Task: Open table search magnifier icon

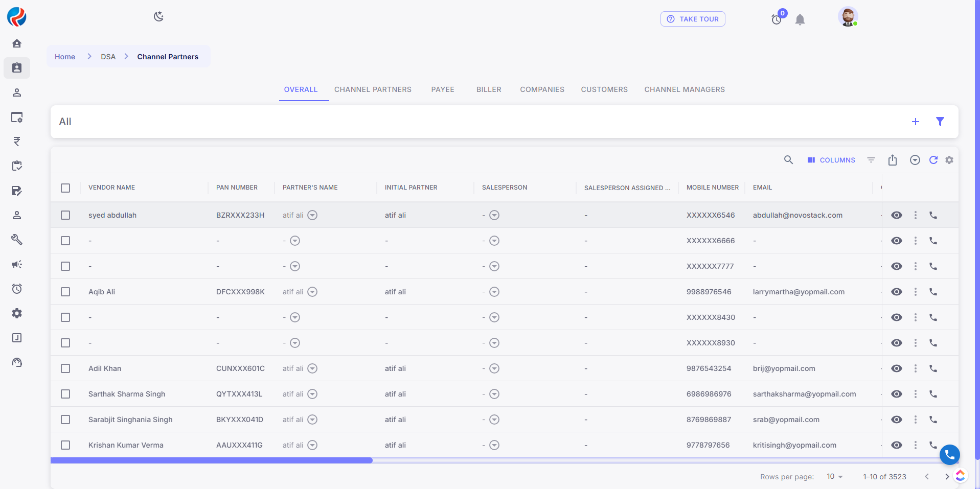Action: pos(788,160)
